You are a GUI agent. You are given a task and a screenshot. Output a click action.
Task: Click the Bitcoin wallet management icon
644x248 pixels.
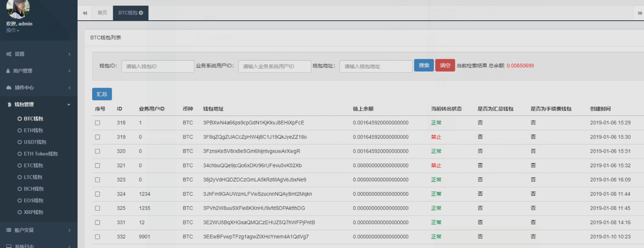tap(9, 105)
